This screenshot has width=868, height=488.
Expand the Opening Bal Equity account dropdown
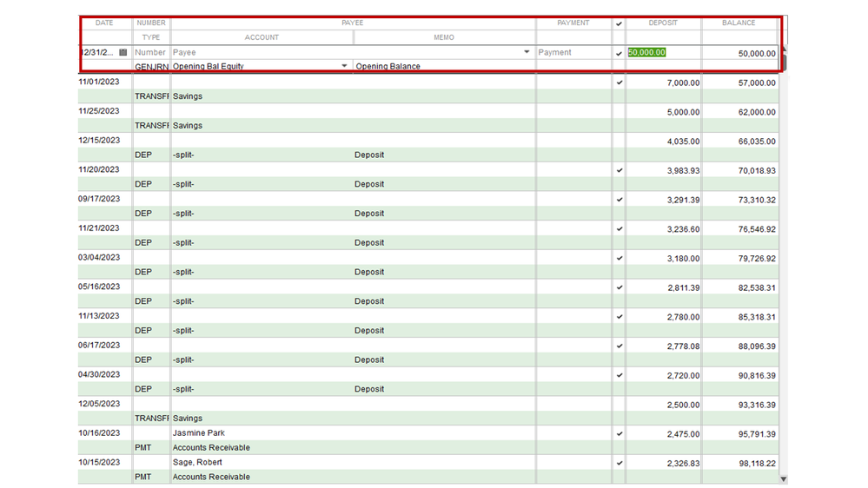pos(344,66)
